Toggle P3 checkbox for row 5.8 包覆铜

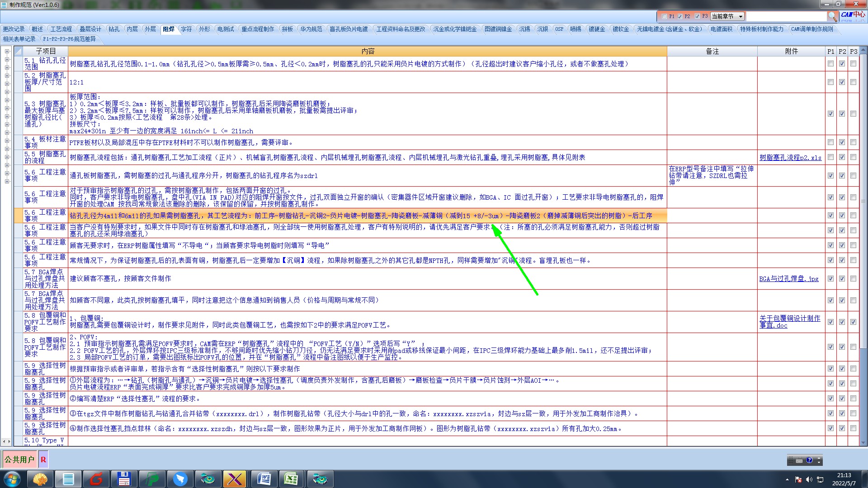tap(853, 322)
